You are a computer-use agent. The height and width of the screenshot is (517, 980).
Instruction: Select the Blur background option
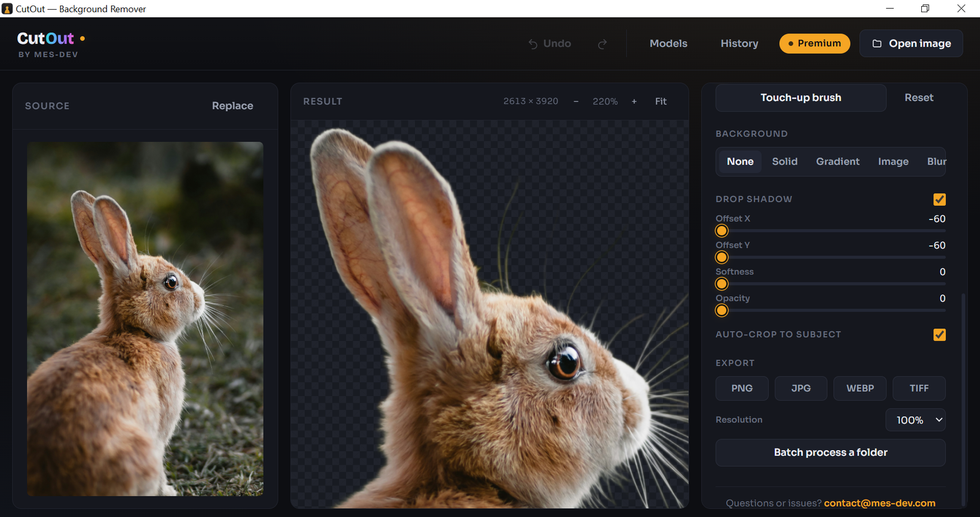936,162
